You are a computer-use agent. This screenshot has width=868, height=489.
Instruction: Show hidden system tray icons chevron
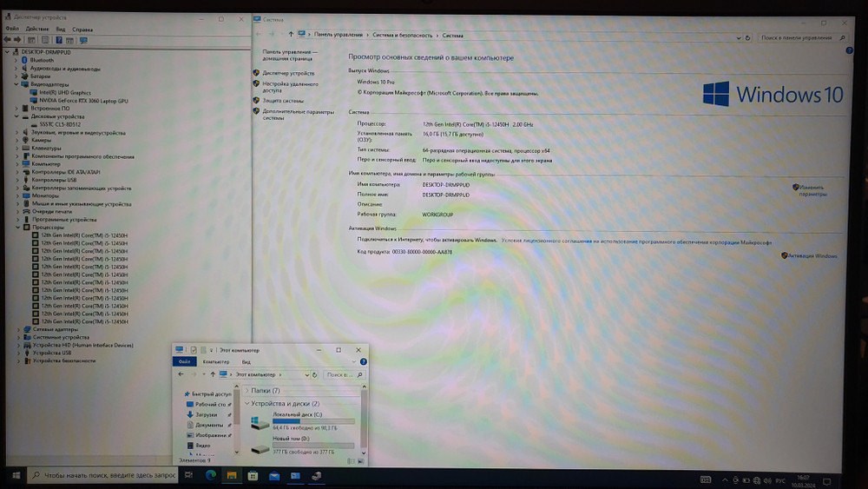coord(725,479)
